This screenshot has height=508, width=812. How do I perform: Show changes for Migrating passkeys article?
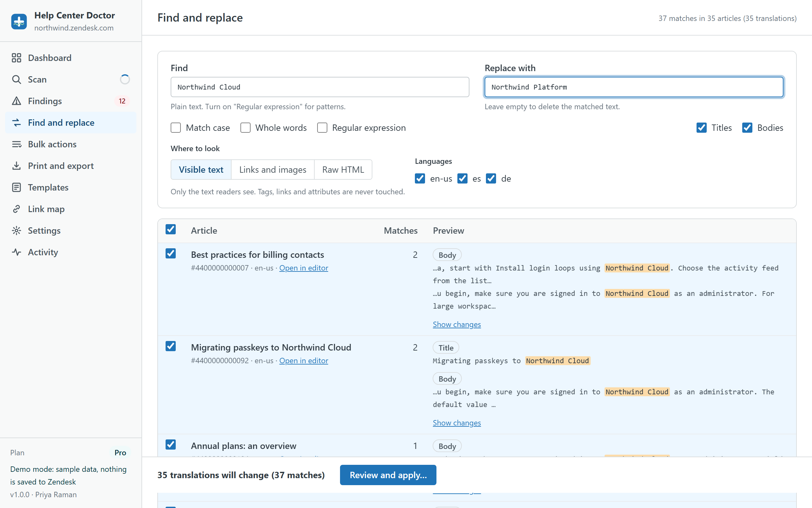[457, 423]
